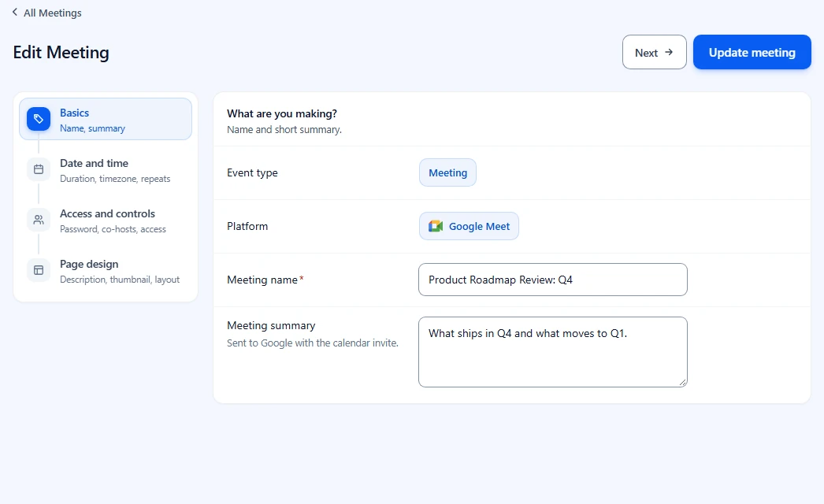
Task: Click the Date and time calendar icon
Action: point(39,169)
